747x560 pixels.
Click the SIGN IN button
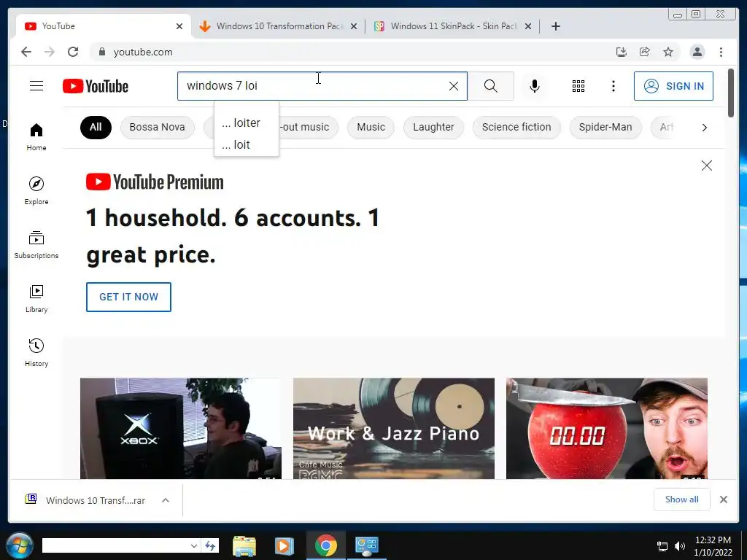click(x=673, y=86)
